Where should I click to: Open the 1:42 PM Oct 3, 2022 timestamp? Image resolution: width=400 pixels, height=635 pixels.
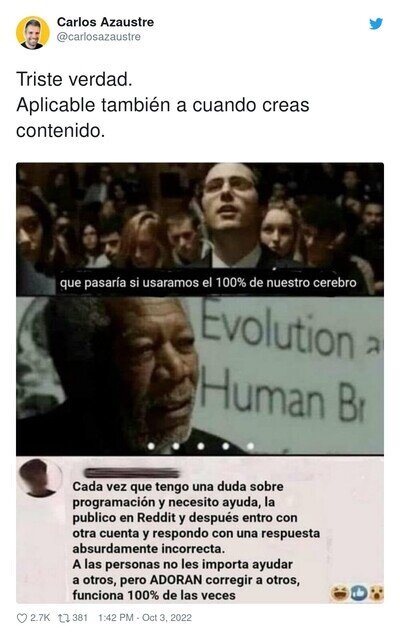pos(145,618)
